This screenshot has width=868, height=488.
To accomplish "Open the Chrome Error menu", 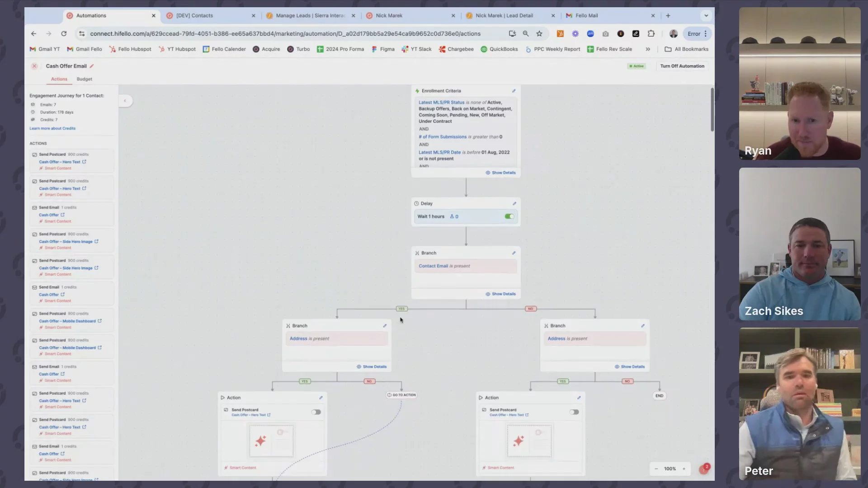I will click(x=698, y=33).
